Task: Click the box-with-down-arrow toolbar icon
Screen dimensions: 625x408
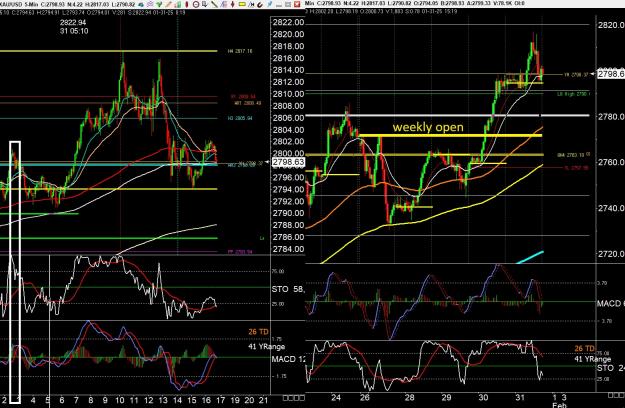Action: [204, 4]
